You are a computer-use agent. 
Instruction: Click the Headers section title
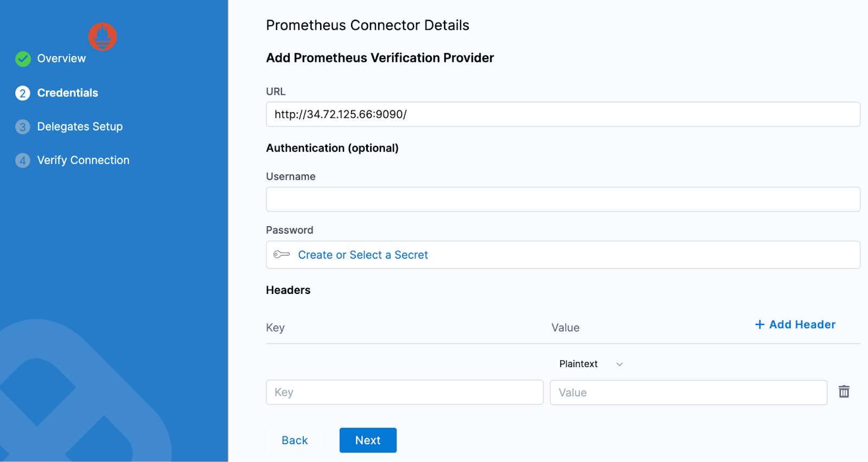288,290
